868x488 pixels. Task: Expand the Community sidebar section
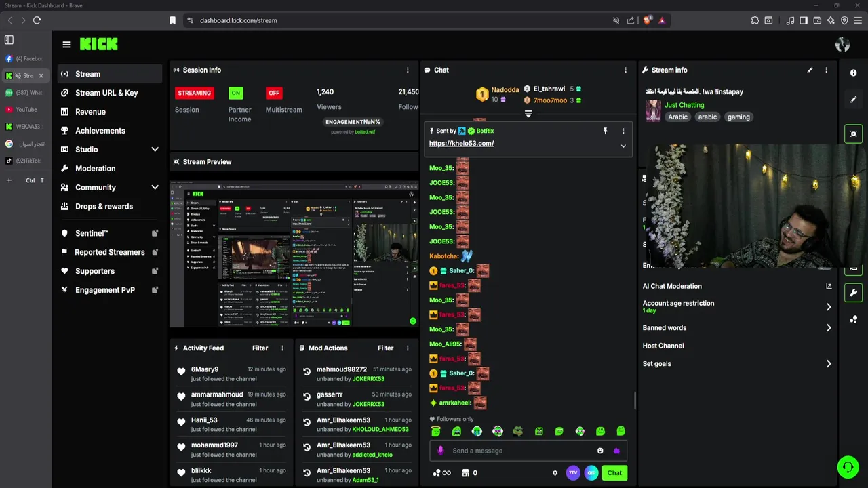pyautogui.click(x=155, y=187)
